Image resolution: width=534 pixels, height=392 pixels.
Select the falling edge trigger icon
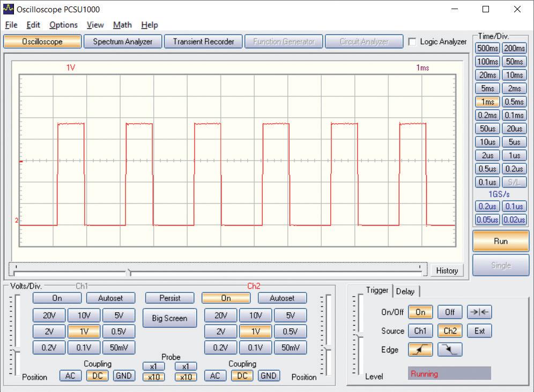[450, 350]
